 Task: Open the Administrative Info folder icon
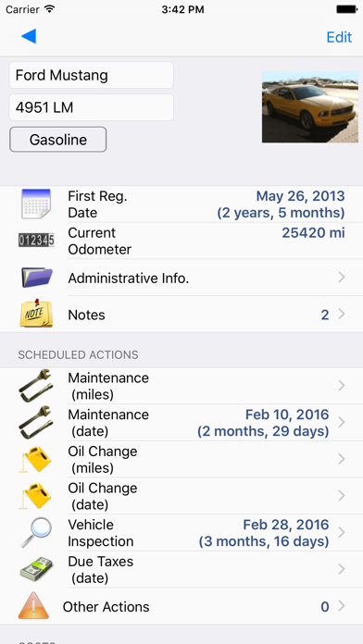pos(36,278)
